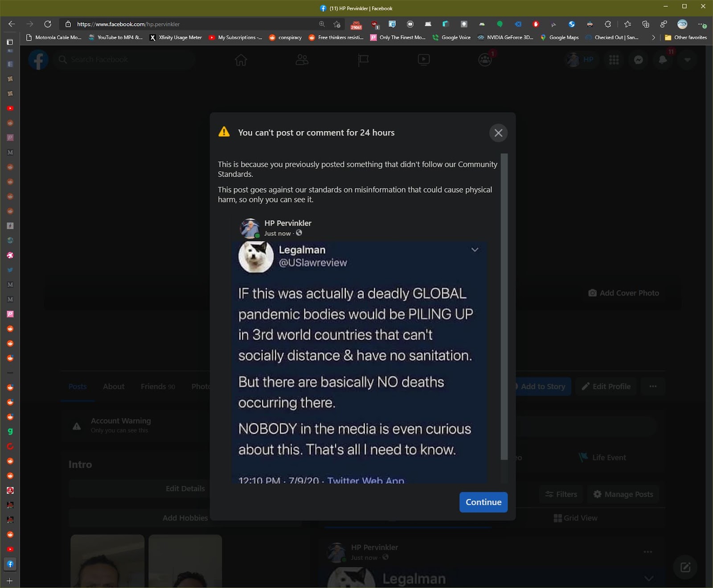Close the 24-hour restriction dialog
This screenshot has height=588, width=713.
498,133
